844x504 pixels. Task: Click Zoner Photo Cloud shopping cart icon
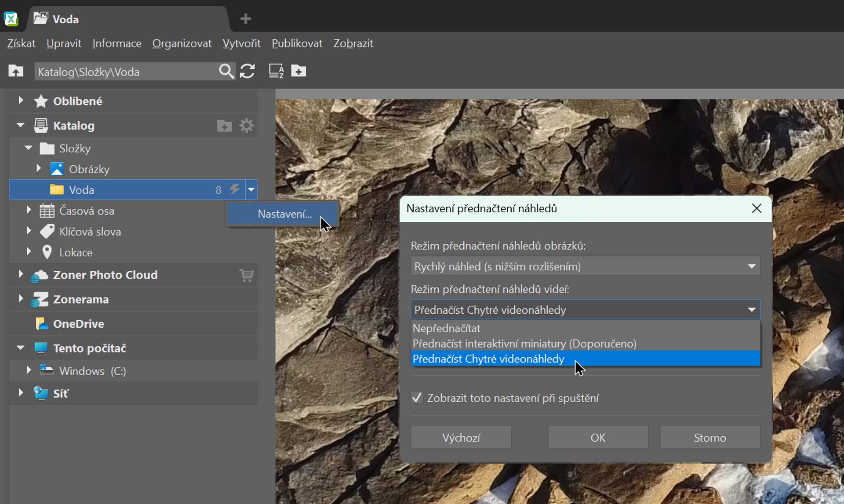point(246,275)
